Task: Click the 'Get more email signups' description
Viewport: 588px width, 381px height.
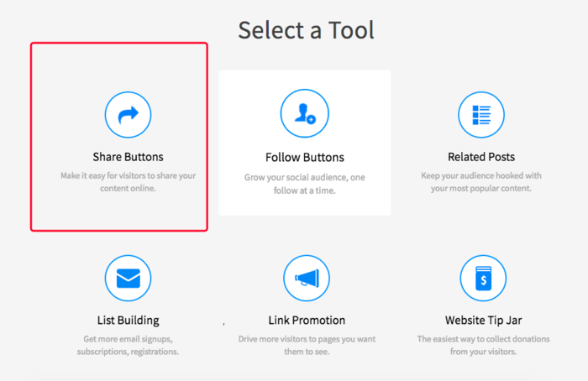Action: click(x=128, y=345)
